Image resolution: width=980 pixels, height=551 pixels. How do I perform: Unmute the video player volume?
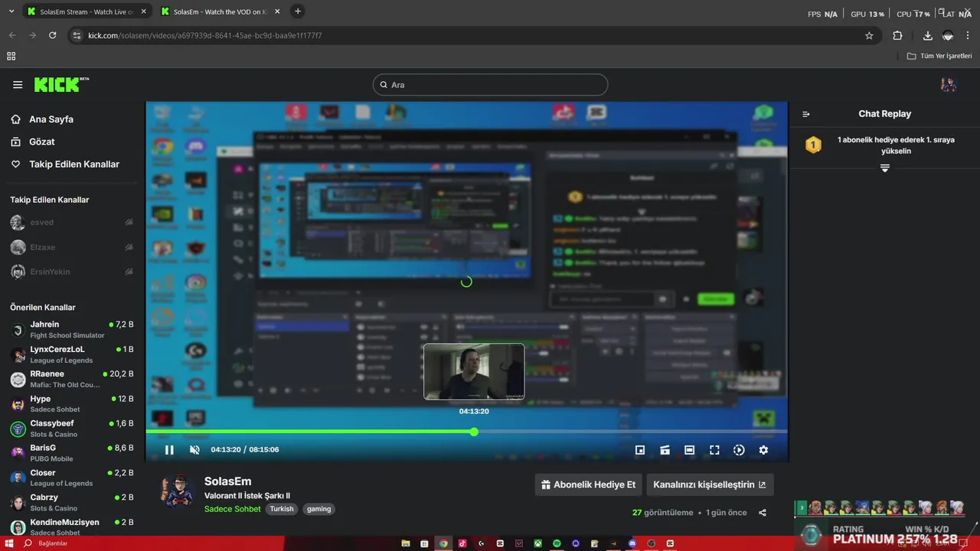click(194, 450)
